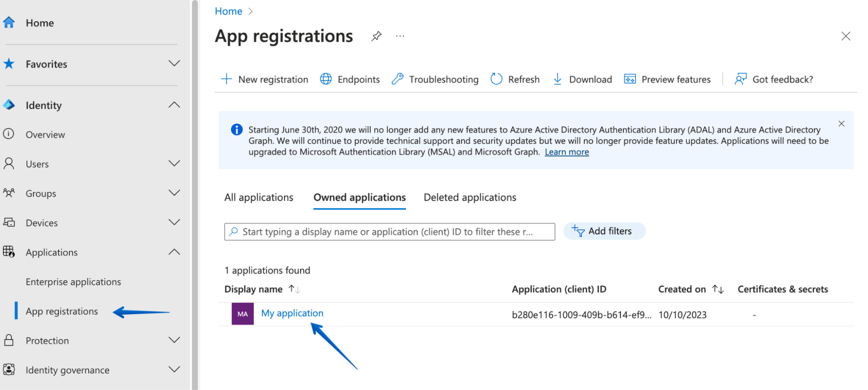Open Overview under Identity
This screenshot has width=868, height=390.
(x=45, y=135)
